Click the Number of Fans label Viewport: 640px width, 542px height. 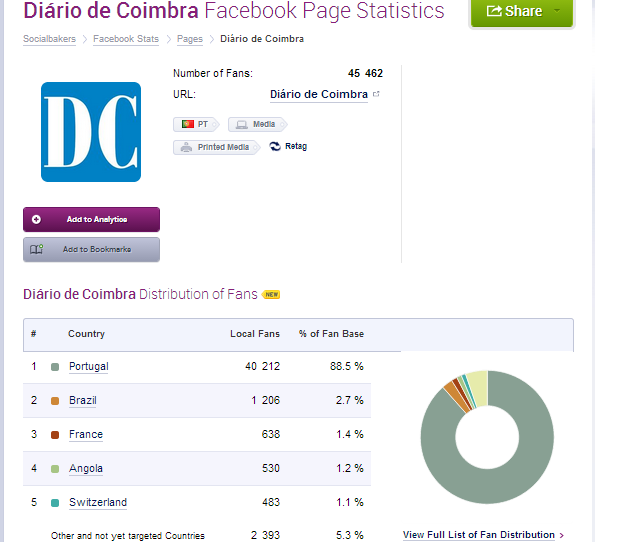pos(213,73)
